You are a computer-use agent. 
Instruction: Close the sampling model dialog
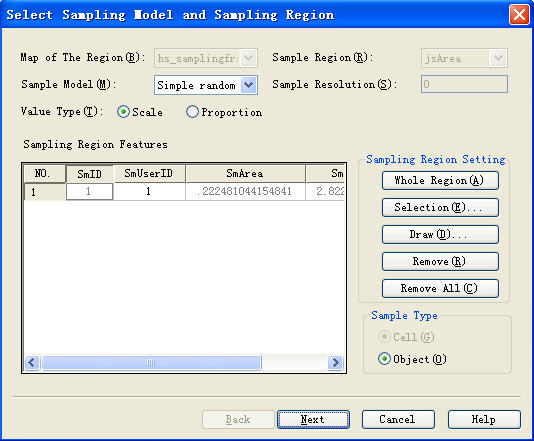coord(519,15)
